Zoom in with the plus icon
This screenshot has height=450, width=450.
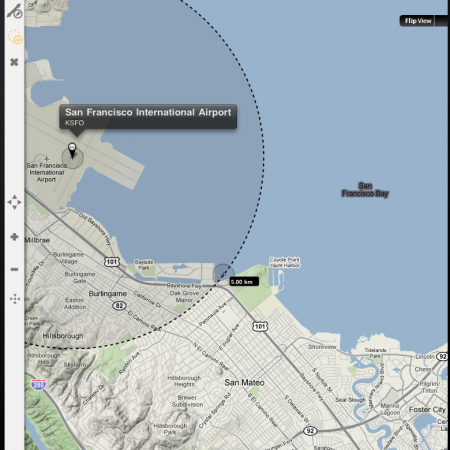click(x=14, y=237)
